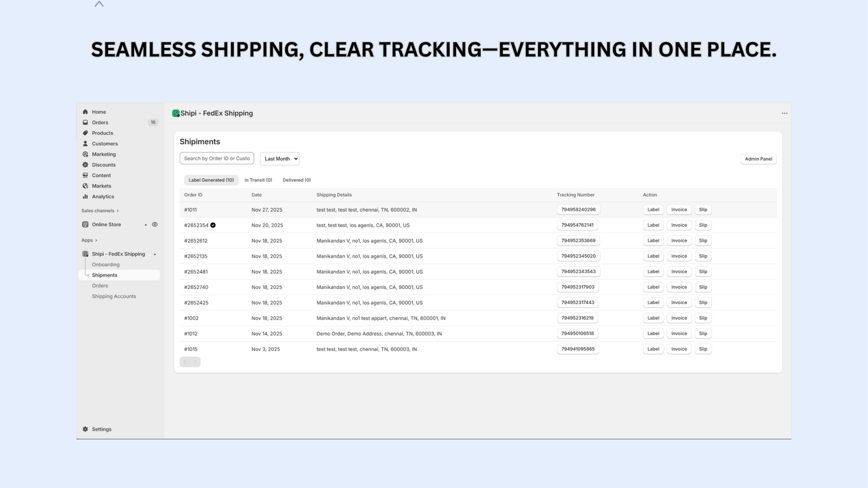
Task: Open Shipping Accounts in the app menu
Action: coord(114,296)
